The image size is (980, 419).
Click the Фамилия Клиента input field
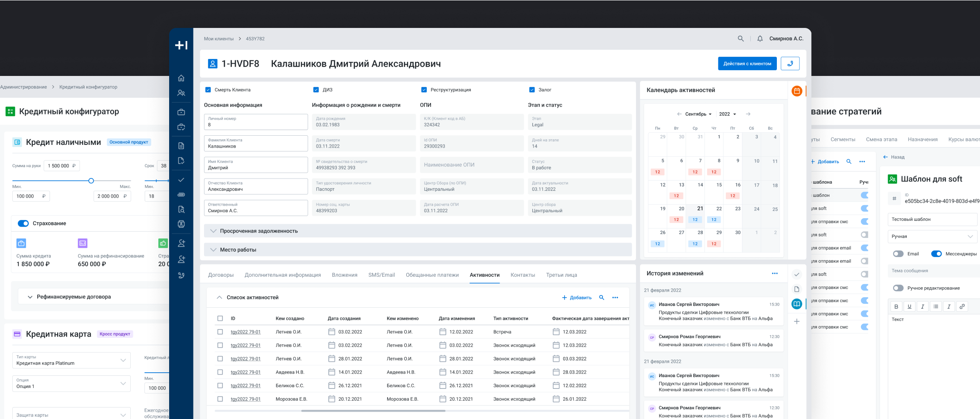(x=256, y=143)
